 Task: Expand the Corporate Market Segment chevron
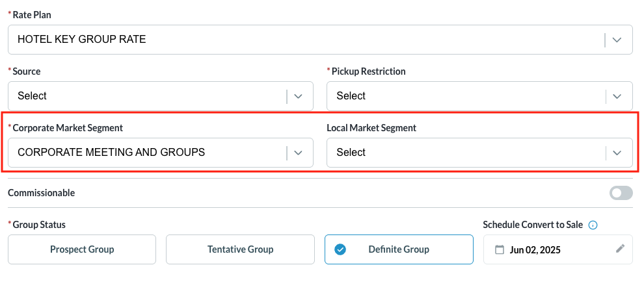click(x=298, y=153)
